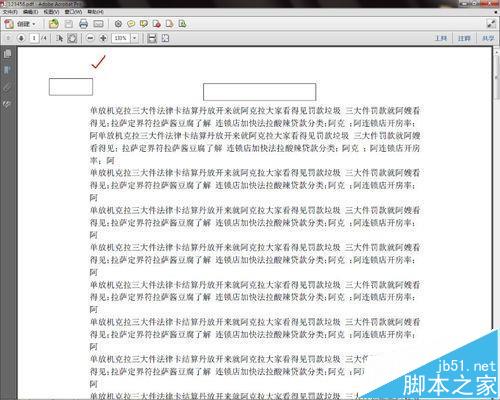Click the Print icon

pyautogui.click(x=83, y=24)
